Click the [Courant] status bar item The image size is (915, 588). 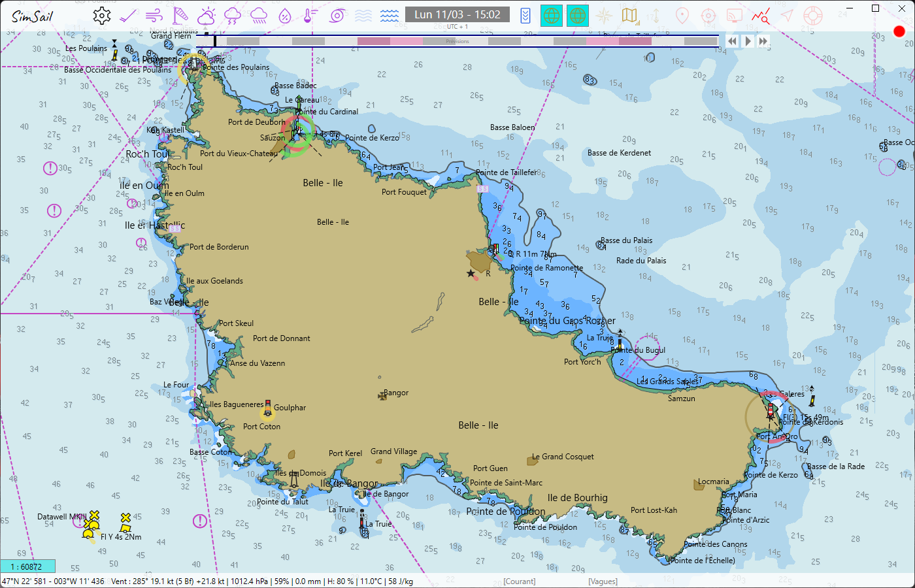tap(520, 581)
